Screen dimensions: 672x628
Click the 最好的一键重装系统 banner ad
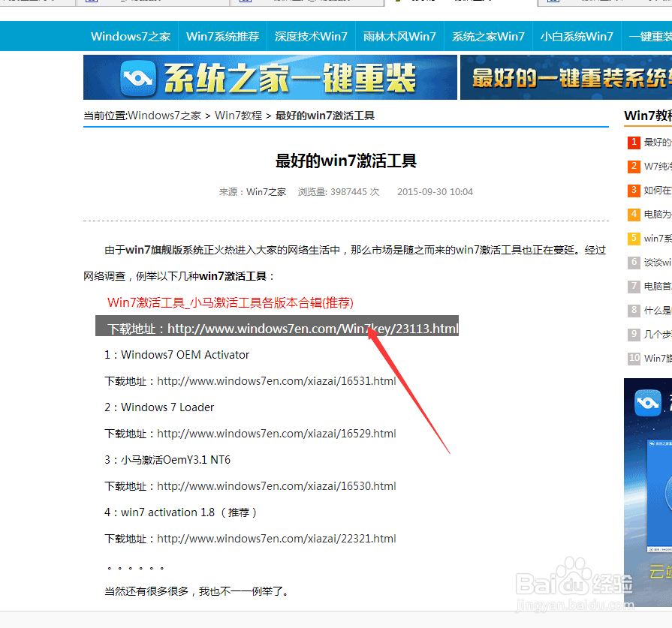point(566,77)
